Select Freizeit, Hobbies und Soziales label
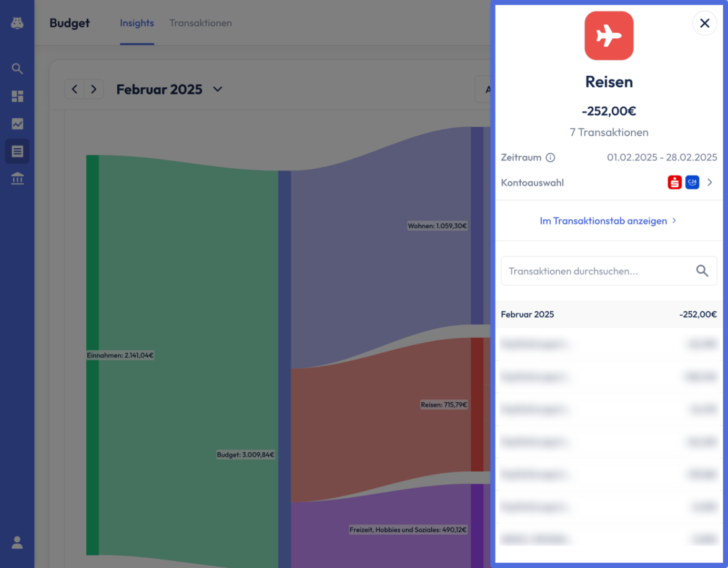728x568 pixels. [x=408, y=530]
